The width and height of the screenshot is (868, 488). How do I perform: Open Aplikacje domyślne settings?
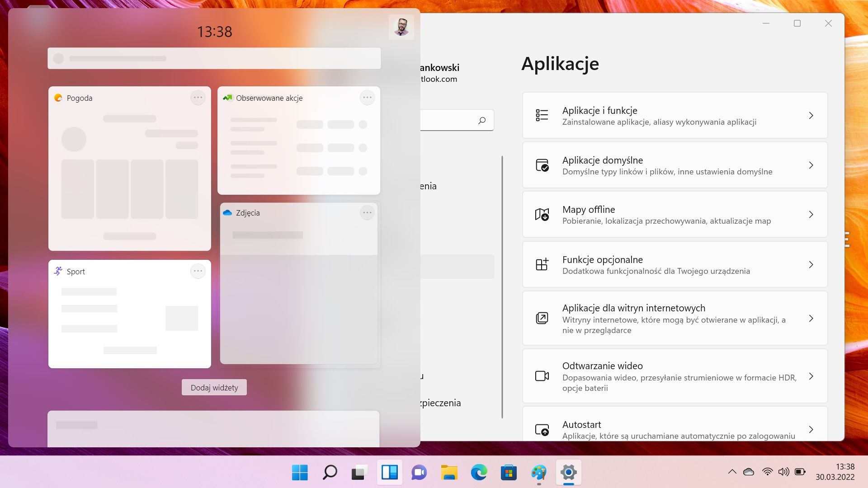[x=675, y=165]
